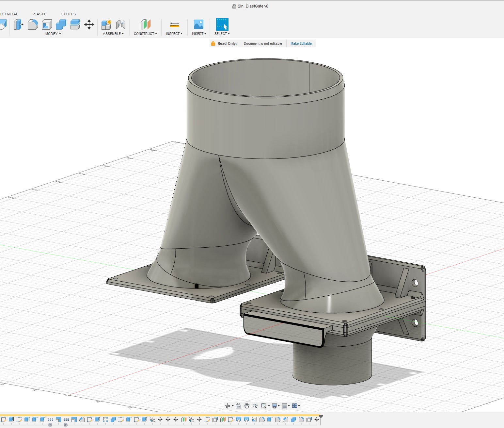Select the Shell tool in the Modify panel

[47, 25]
